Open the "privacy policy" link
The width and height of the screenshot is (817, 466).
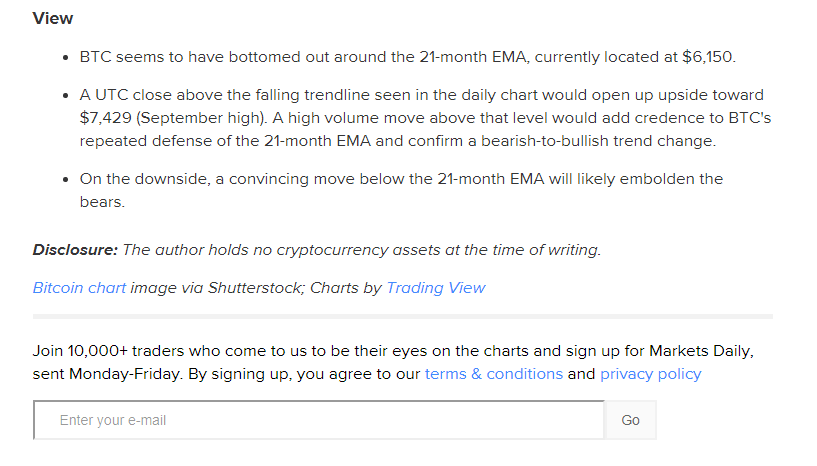(650, 374)
